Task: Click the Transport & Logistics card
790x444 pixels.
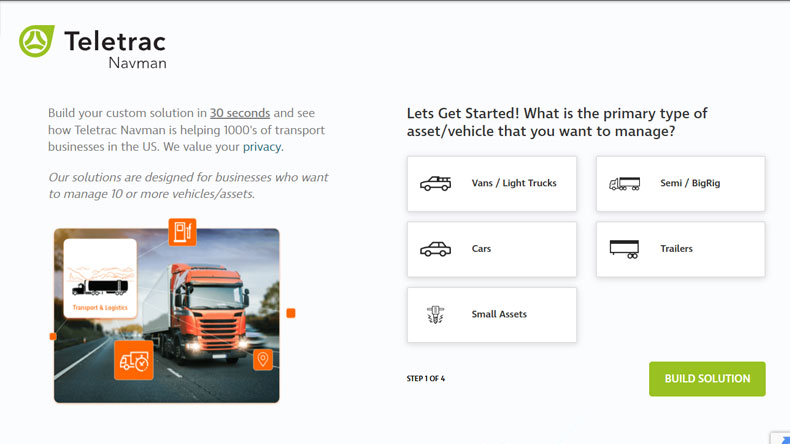Action: click(x=100, y=278)
